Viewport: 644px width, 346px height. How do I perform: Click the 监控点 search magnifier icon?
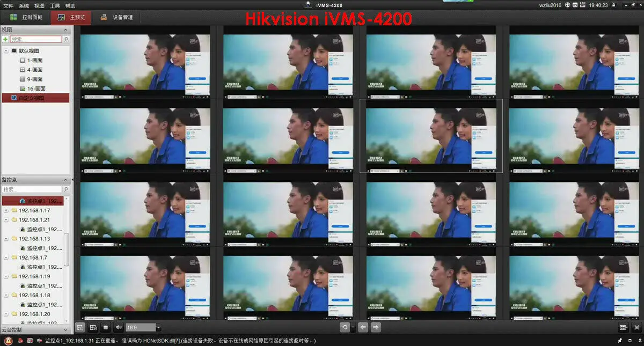coord(66,189)
